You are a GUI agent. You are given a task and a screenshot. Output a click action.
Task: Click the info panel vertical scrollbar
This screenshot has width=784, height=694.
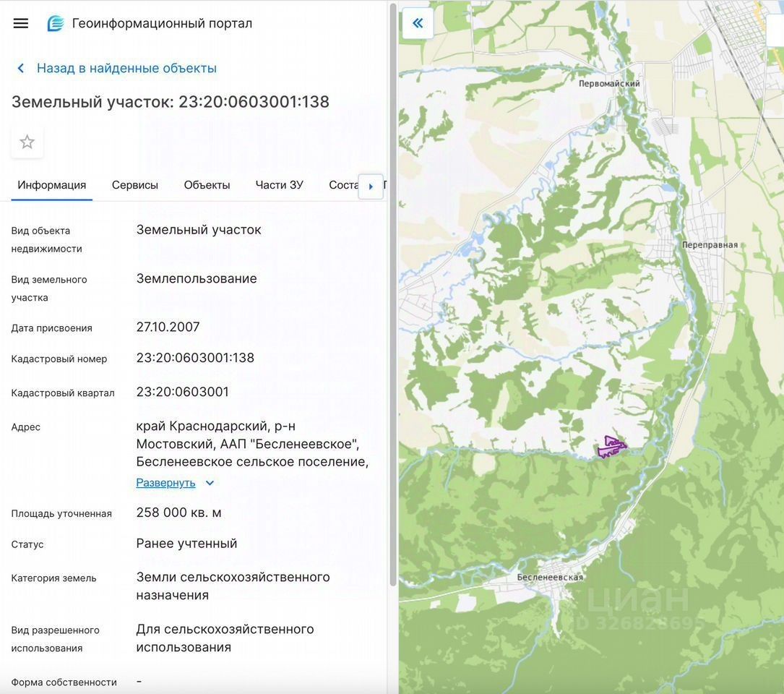pos(393,295)
